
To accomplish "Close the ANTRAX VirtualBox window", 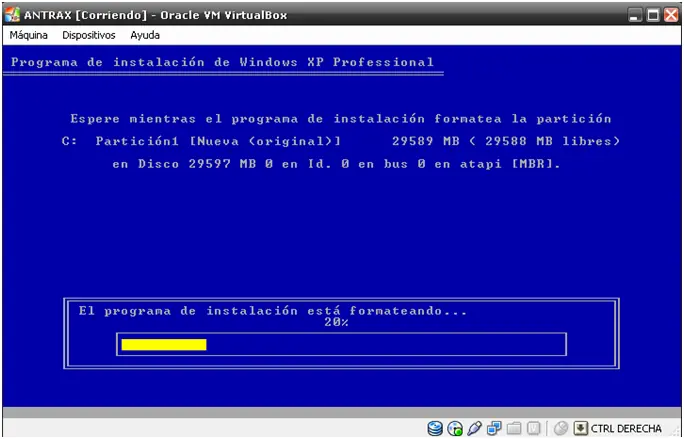I will pos(671,16).
